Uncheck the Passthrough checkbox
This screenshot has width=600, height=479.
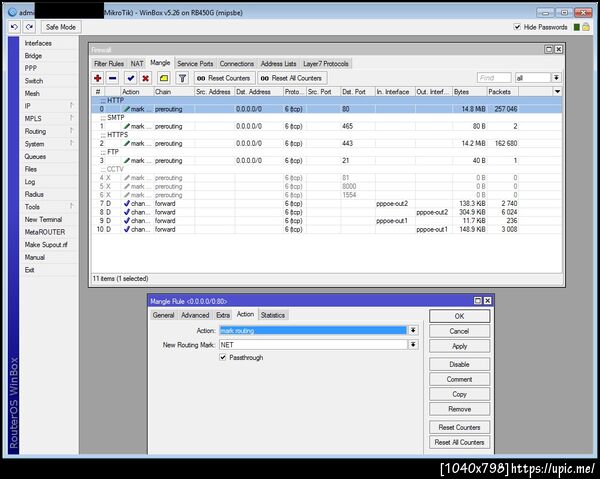pyautogui.click(x=223, y=357)
